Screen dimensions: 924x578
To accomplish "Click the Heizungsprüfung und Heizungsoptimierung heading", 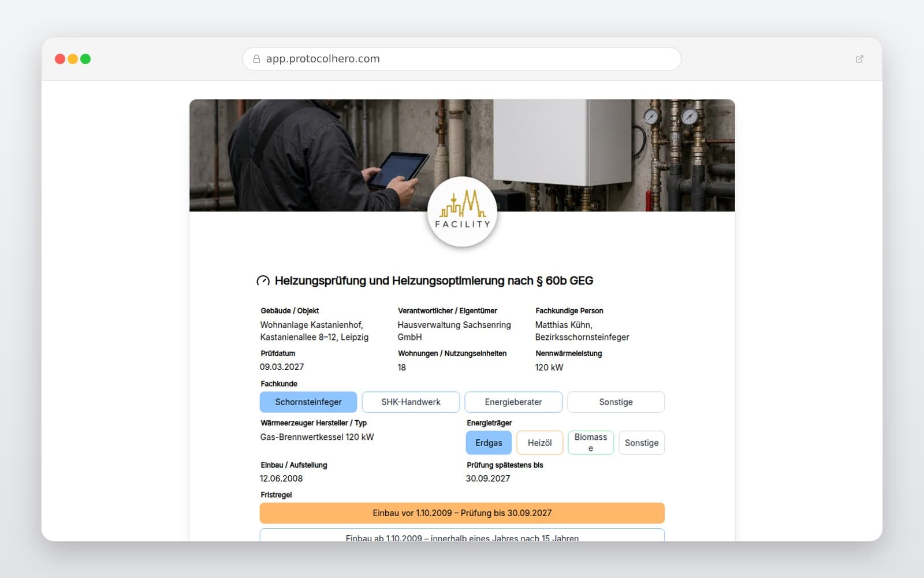I will pyautogui.click(x=434, y=281).
